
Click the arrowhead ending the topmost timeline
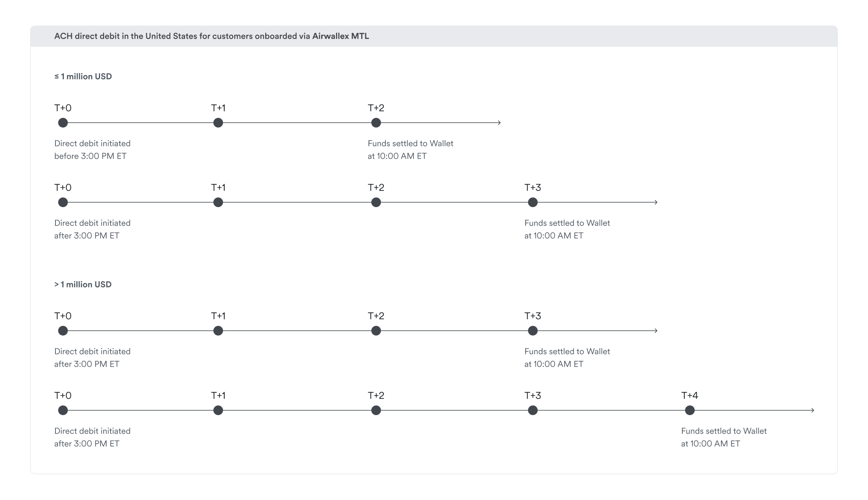pos(499,123)
